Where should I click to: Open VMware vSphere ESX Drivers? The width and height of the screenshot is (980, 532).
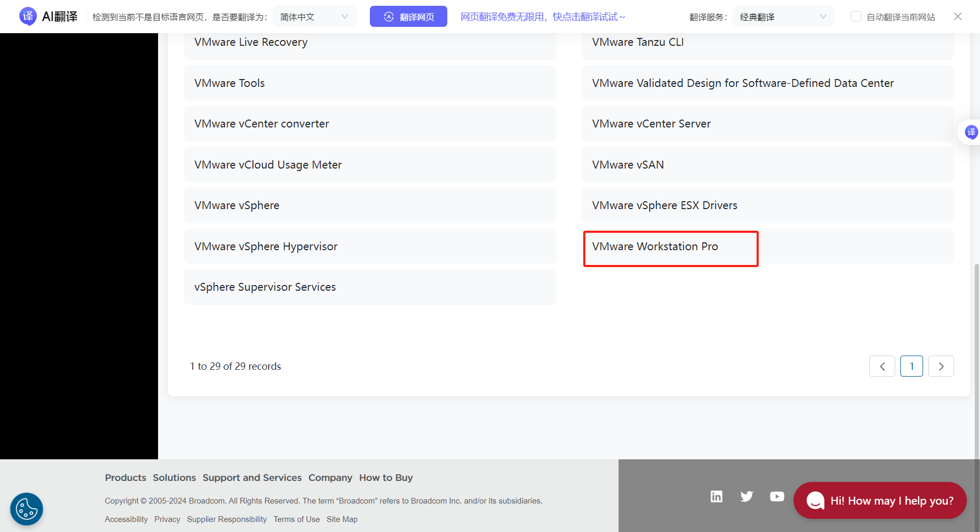click(768, 205)
